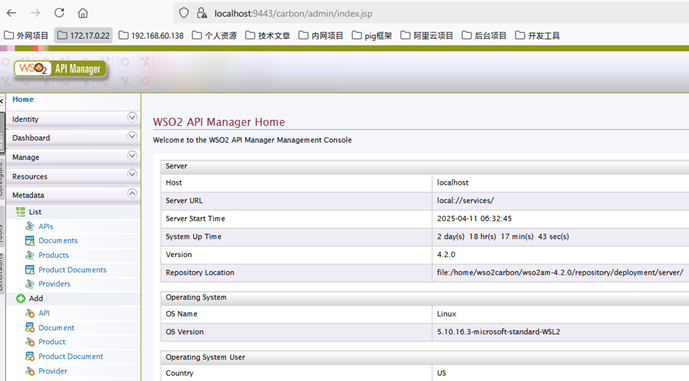
Task: Click the WSO2 API Manager logo
Action: 60,69
